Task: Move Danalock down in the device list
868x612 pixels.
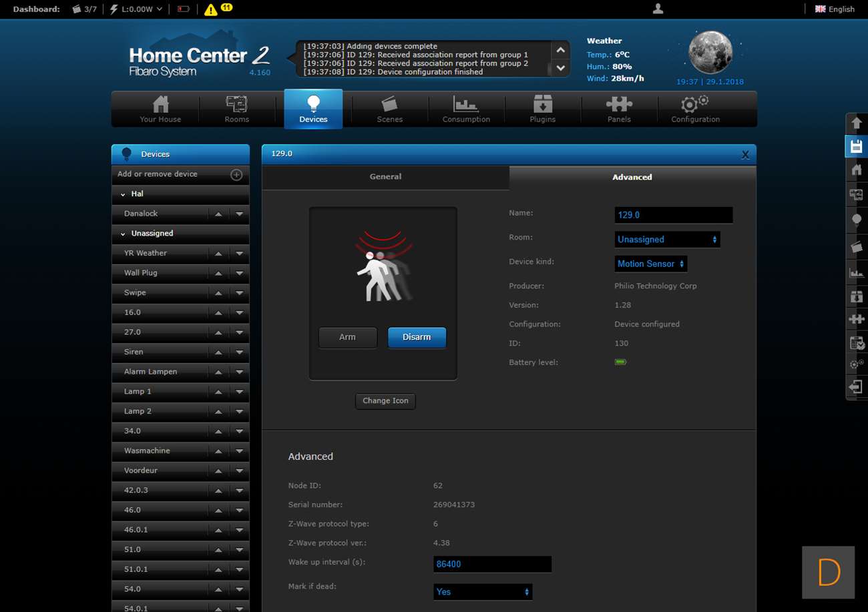Action: coord(239,214)
